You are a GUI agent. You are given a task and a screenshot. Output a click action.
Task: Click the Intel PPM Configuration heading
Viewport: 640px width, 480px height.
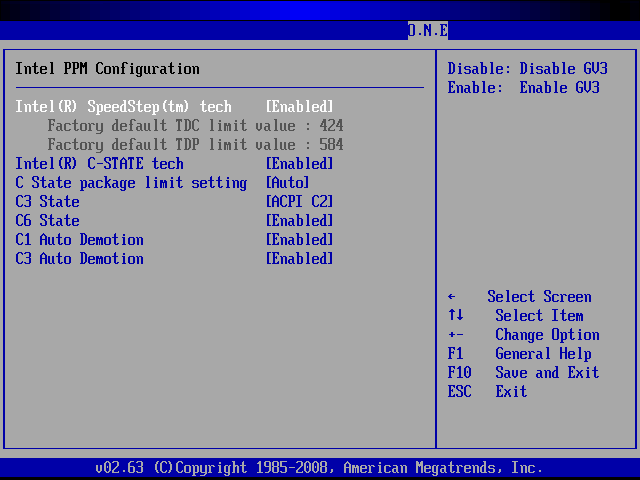107,69
